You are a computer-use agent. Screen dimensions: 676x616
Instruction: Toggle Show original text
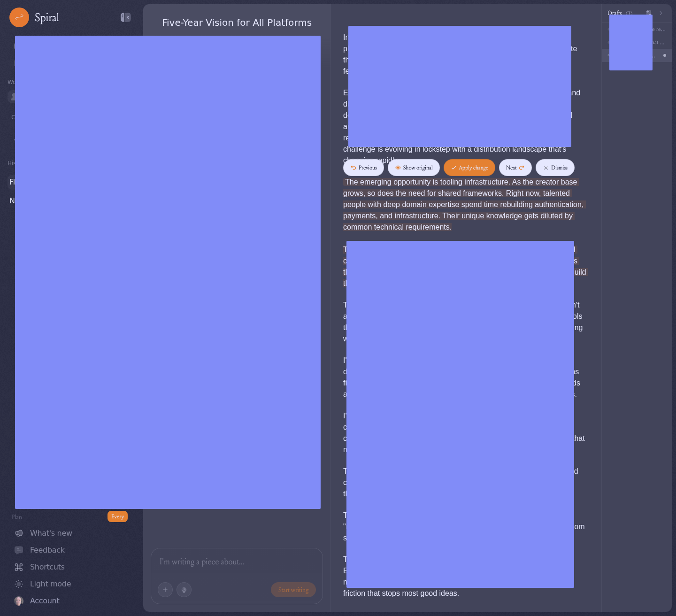pyautogui.click(x=414, y=168)
